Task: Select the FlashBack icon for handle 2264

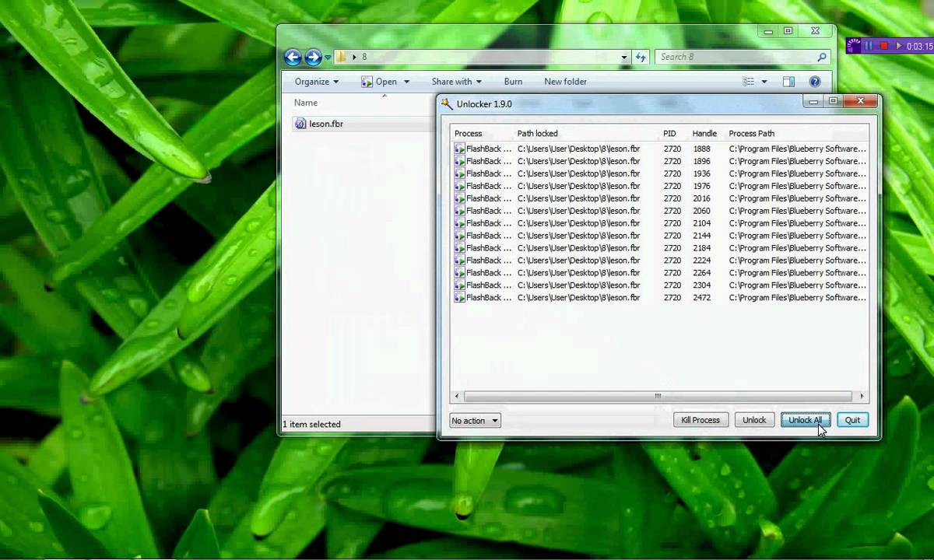Action: (x=459, y=273)
